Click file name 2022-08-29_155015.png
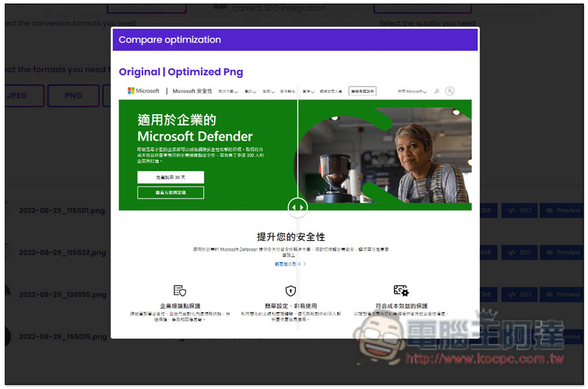This screenshot has height=389, width=588. tap(63, 337)
